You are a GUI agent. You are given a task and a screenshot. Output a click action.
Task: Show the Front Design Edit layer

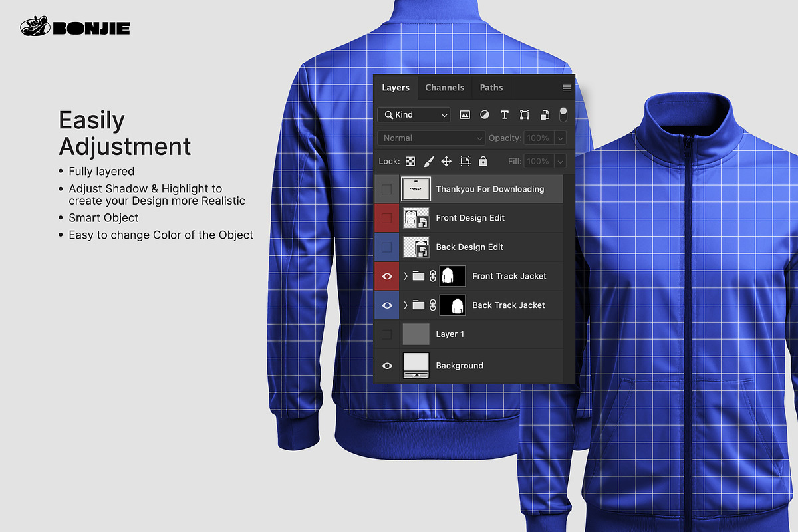(x=386, y=218)
